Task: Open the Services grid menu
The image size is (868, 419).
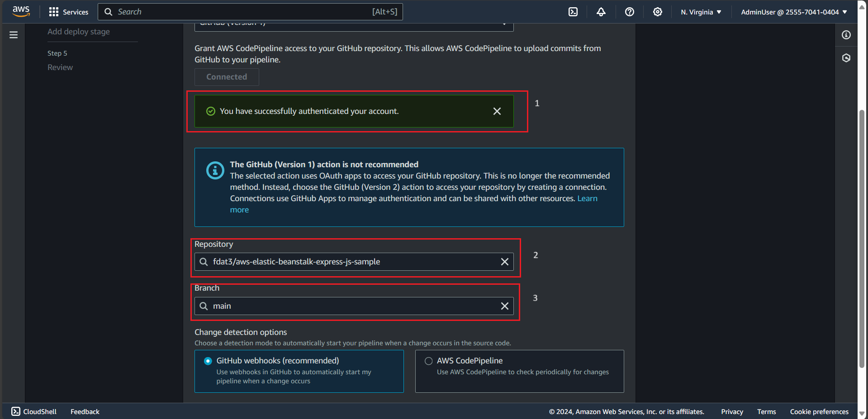Action: tap(53, 12)
